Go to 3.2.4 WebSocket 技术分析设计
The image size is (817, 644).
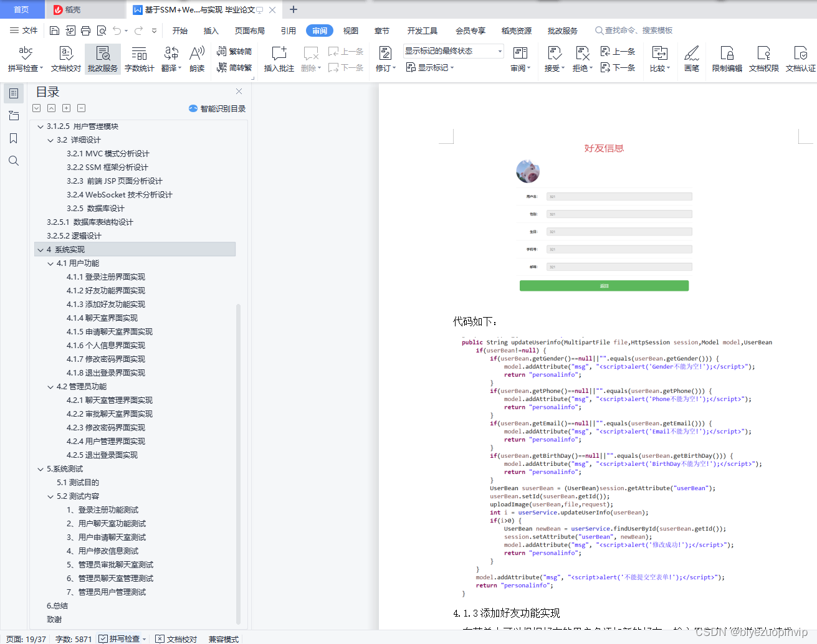click(120, 195)
